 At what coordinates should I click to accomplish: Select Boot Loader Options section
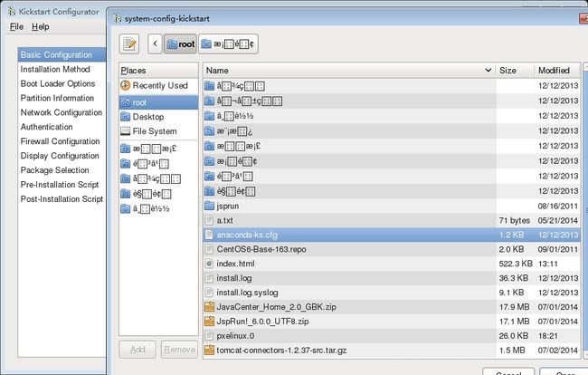(62, 83)
